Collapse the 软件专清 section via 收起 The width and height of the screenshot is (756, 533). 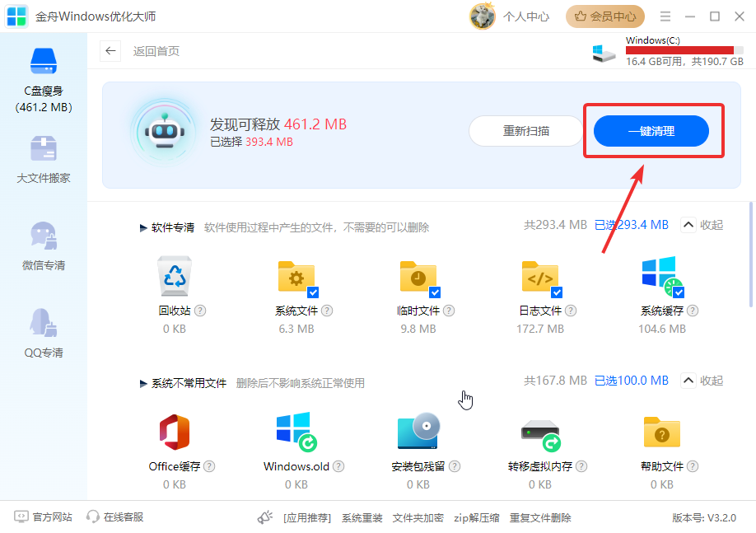point(702,225)
